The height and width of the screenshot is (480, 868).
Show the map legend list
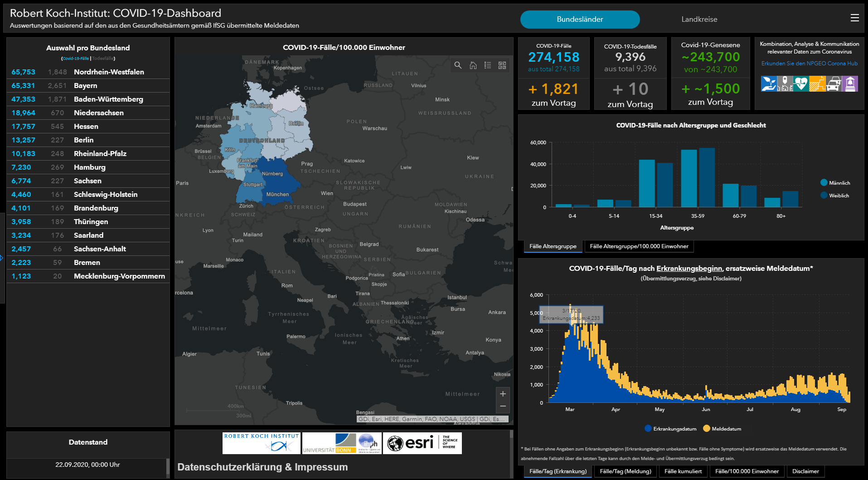pos(488,65)
